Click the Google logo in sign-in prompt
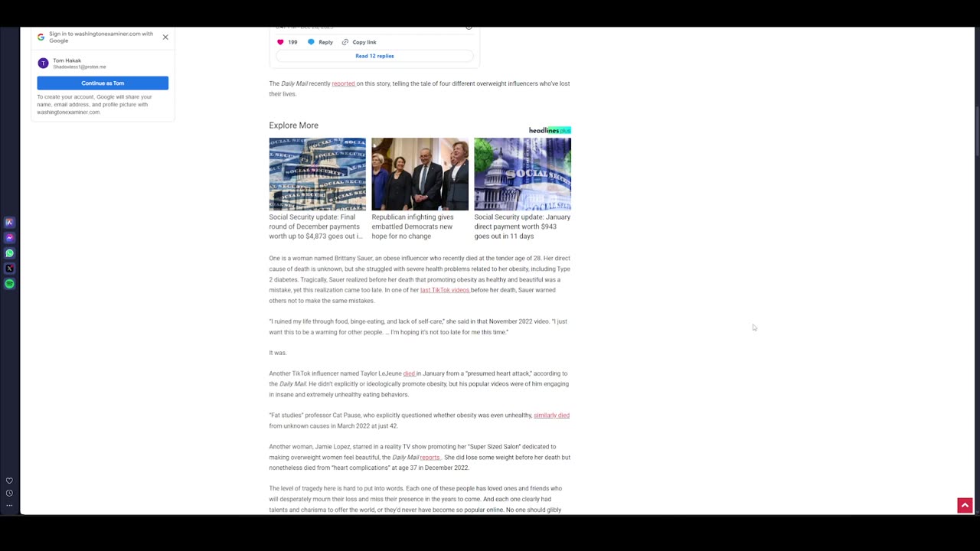The height and width of the screenshot is (551, 980). (41, 37)
